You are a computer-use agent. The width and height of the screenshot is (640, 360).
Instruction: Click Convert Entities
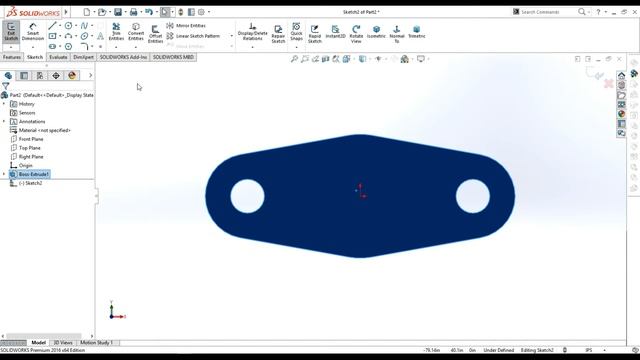click(136, 32)
